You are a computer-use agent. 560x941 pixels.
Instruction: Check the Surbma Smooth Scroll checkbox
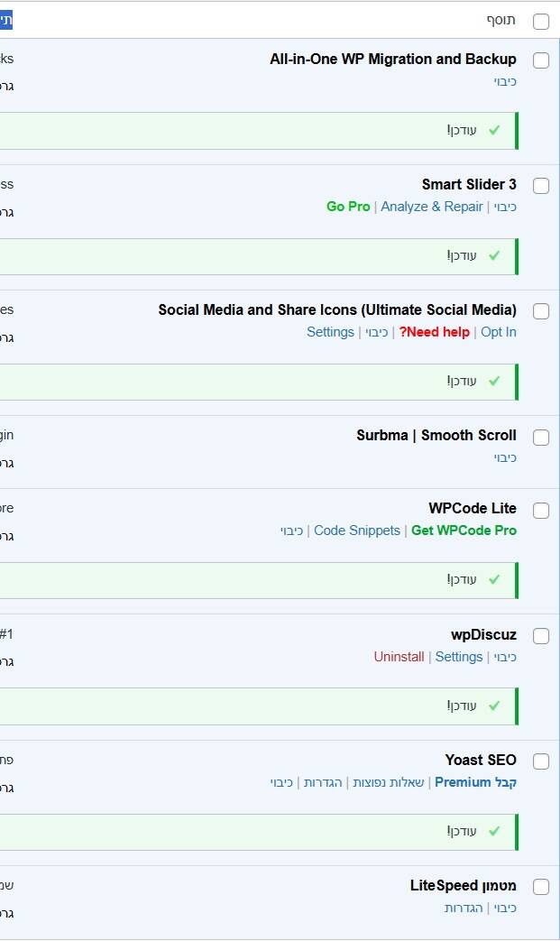[x=541, y=438]
